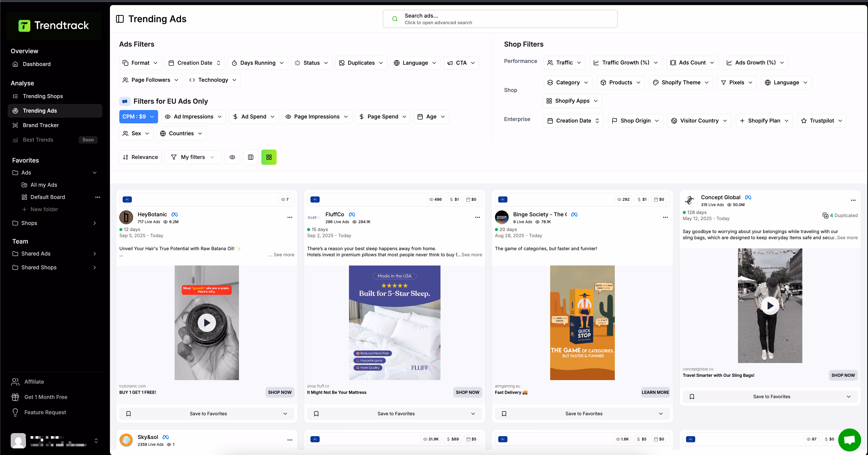Click the bookmark icon on HeyBotanic ad
Screen dimensions: 868x455
coord(128,413)
